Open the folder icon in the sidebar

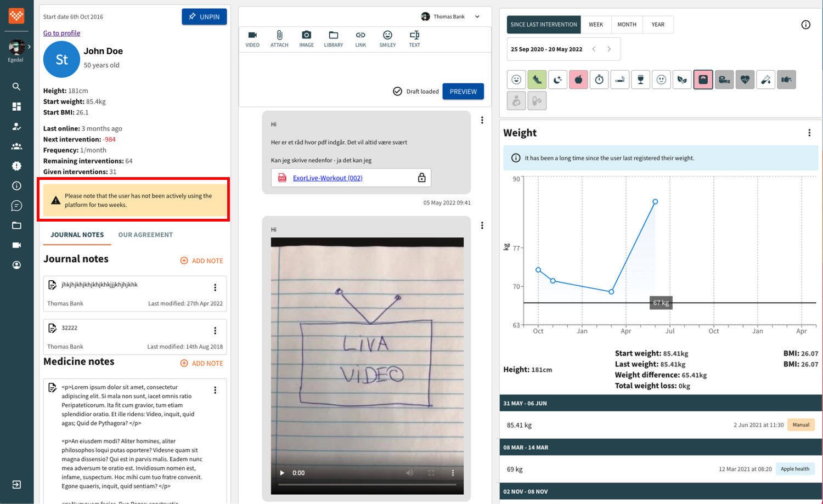[16, 225]
